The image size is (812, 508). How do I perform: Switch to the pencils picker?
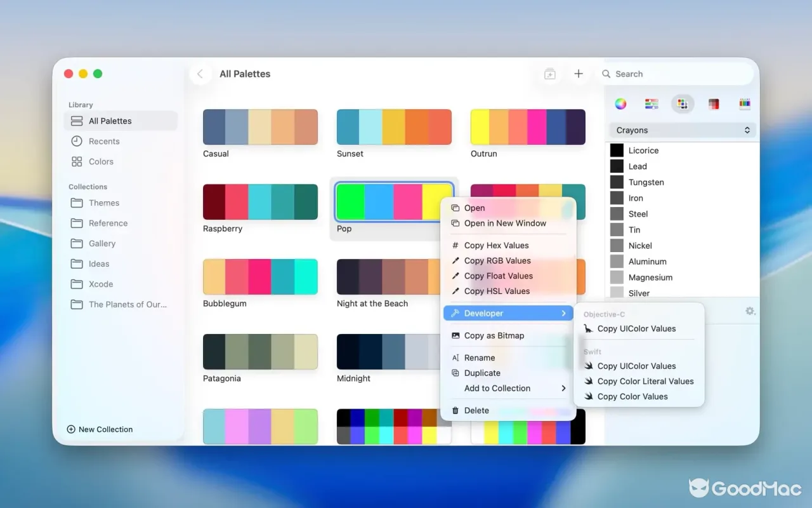745,104
